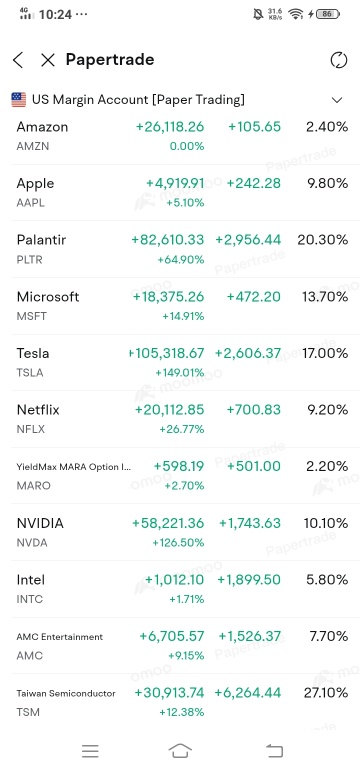Open Android recent apps menu icon
The image size is (360, 772).
pos(90,751)
